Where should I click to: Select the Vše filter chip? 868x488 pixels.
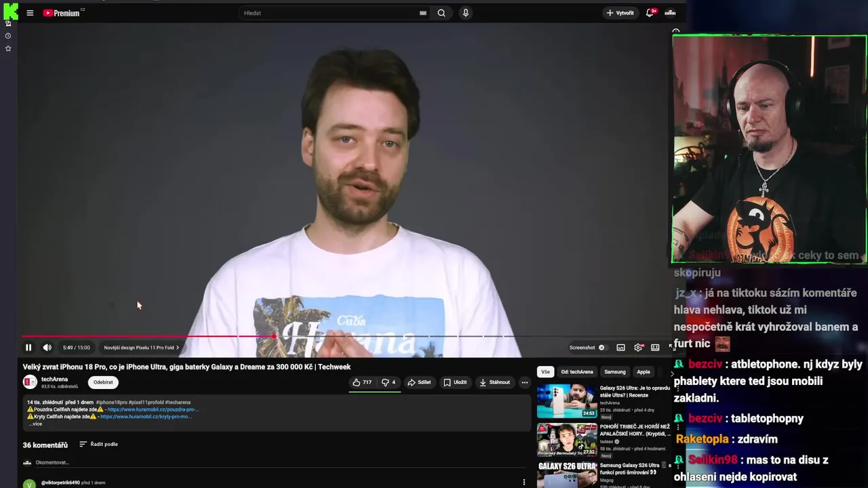point(545,371)
